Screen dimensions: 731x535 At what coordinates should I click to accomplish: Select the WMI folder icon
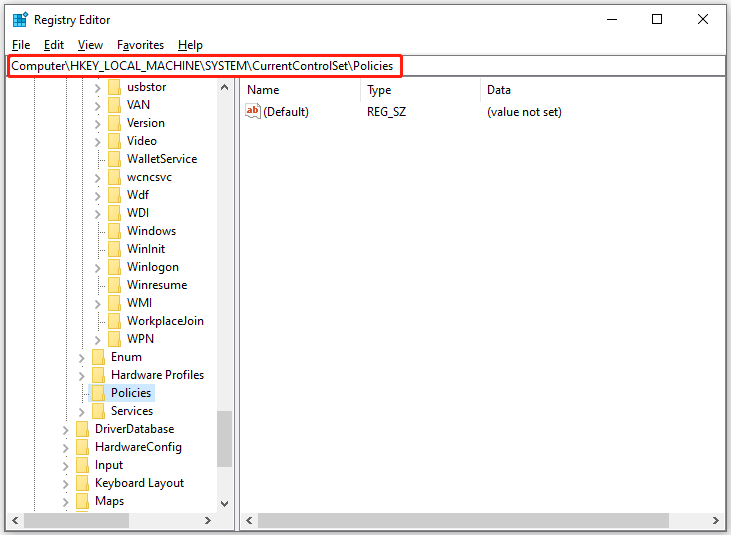[x=114, y=303]
